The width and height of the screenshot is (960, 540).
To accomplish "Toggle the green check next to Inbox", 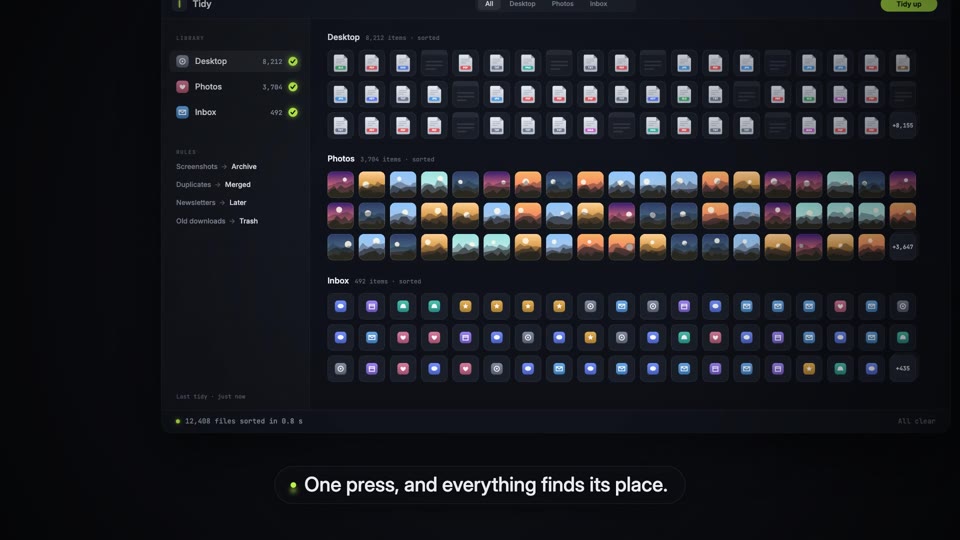I will click(x=293, y=112).
